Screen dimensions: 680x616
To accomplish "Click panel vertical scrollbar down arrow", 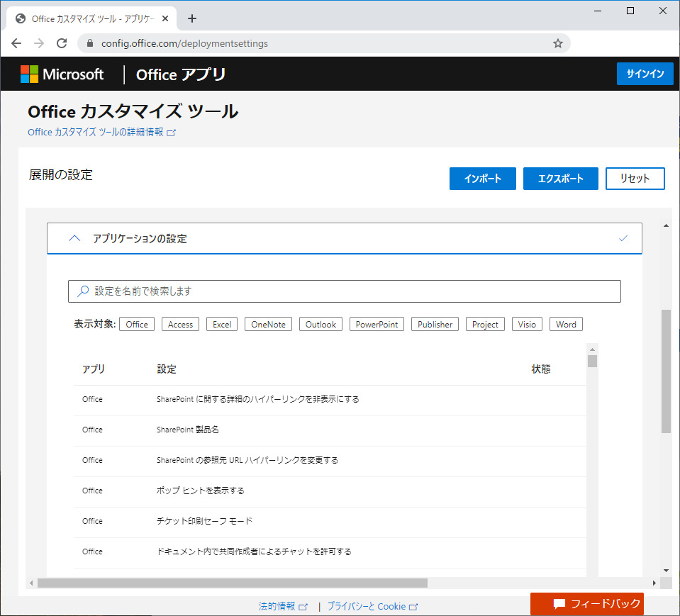I will pyautogui.click(x=666, y=571).
